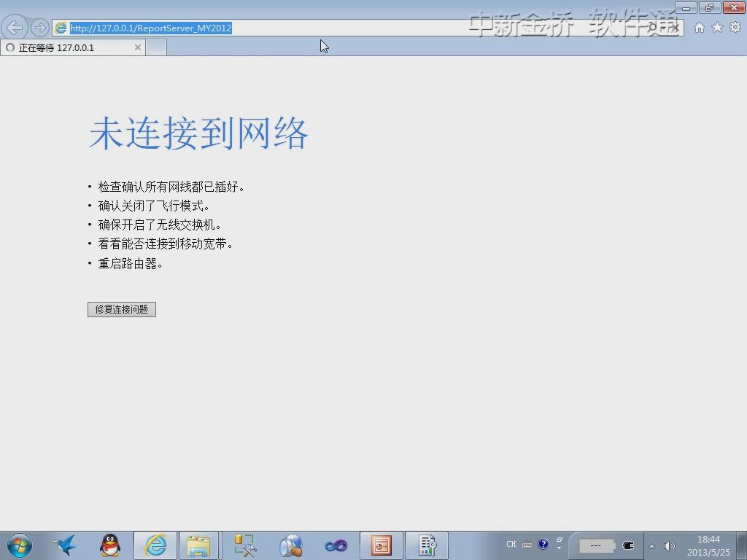Click the address bar URL field
The width and height of the screenshot is (747, 560).
pos(367,28)
